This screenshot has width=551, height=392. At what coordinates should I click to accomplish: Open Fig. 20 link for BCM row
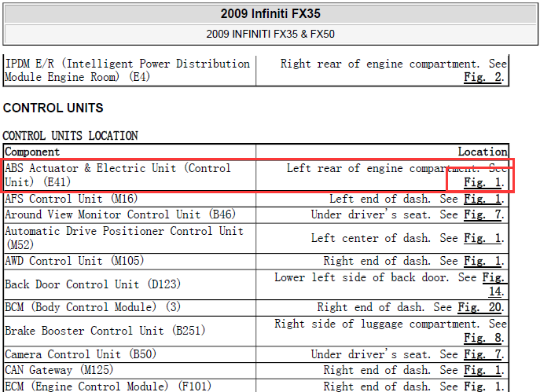[480, 307]
